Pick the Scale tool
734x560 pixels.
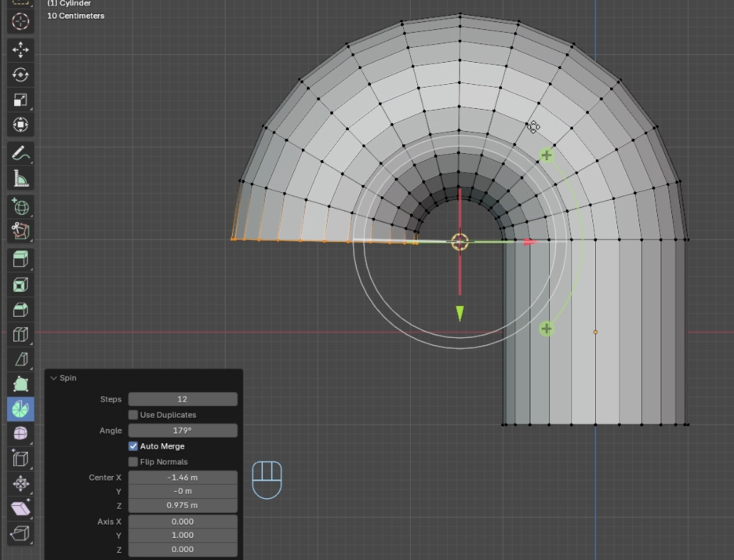(20, 100)
